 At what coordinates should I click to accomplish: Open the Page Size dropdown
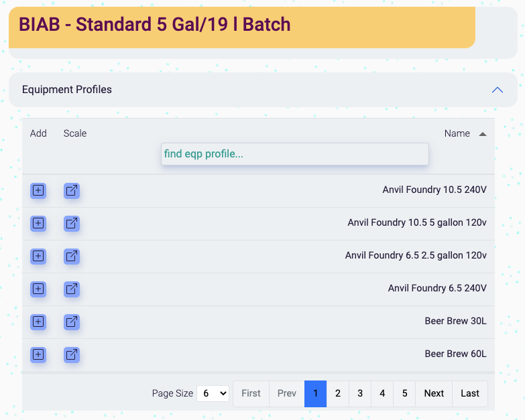(x=213, y=393)
